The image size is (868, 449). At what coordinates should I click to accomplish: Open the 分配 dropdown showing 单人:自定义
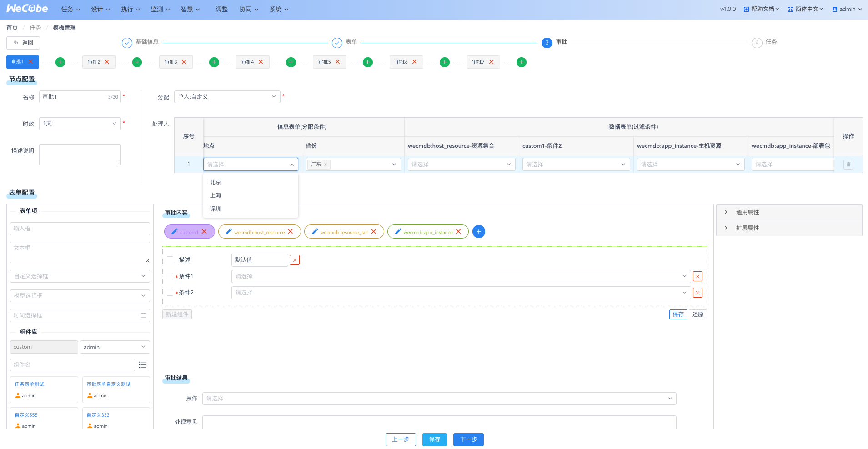[x=227, y=97]
